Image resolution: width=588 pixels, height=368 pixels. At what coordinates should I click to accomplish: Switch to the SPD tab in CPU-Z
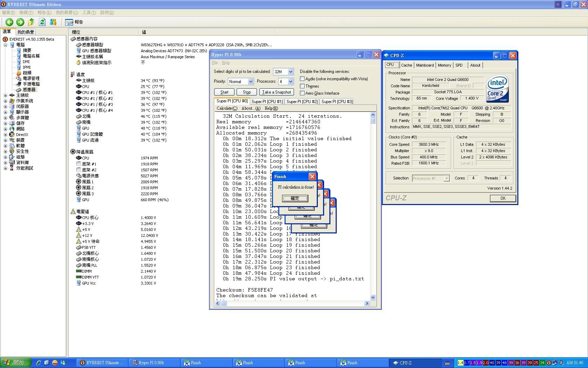coord(459,65)
